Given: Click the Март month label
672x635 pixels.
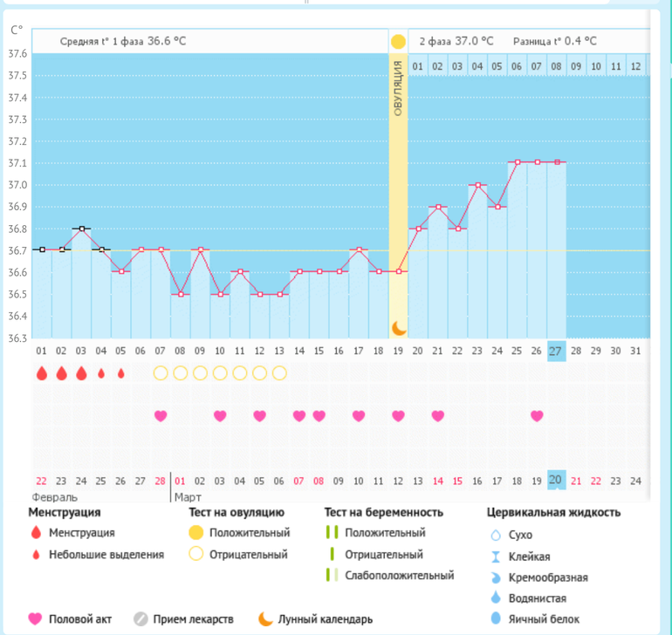Looking at the screenshot, I should tap(188, 497).
